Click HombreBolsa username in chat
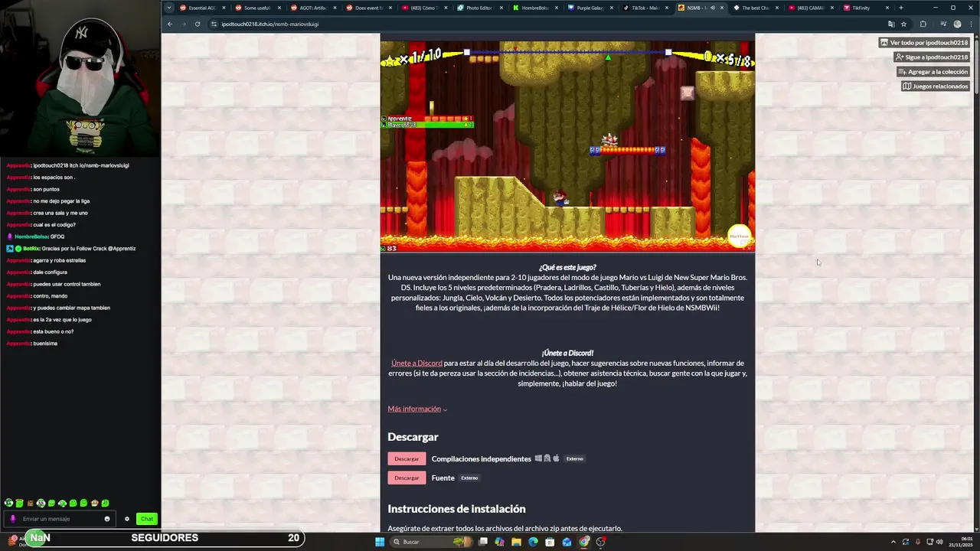This screenshot has width=980, height=551. pyautogui.click(x=31, y=236)
